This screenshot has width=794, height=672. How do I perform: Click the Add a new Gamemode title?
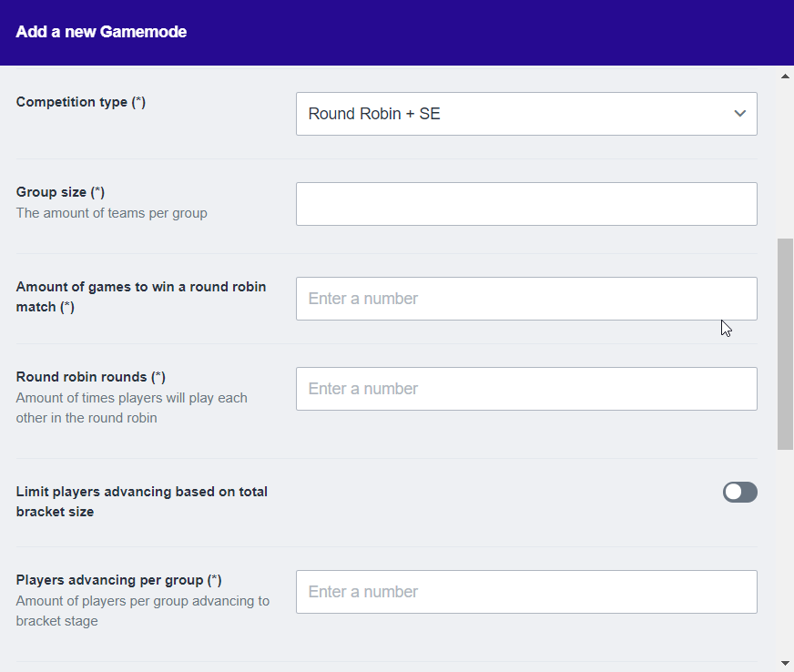coord(101,32)
